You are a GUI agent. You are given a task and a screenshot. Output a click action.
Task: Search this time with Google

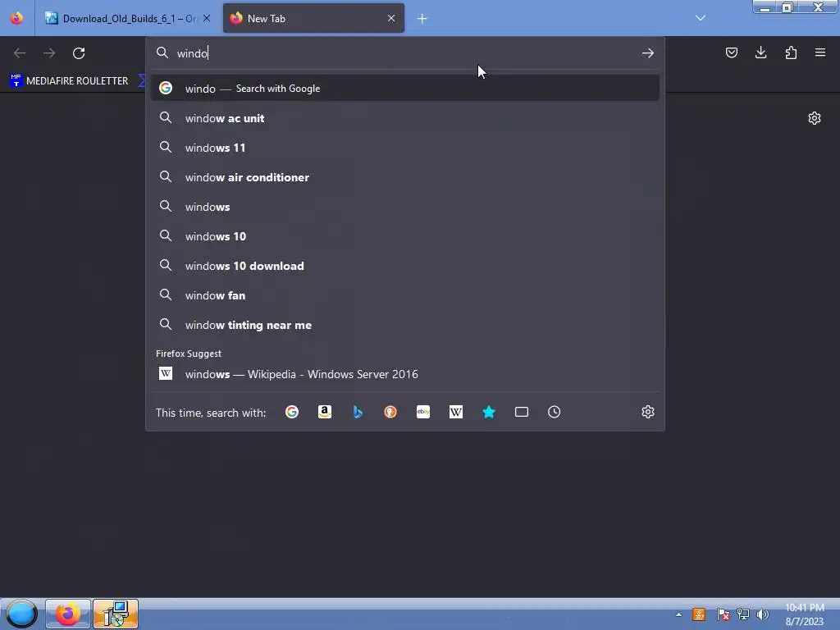292,412
